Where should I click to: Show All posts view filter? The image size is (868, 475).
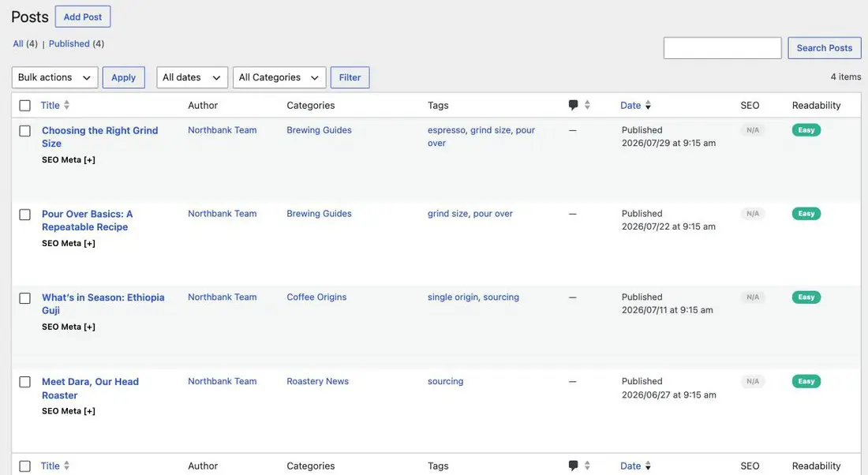18,43
